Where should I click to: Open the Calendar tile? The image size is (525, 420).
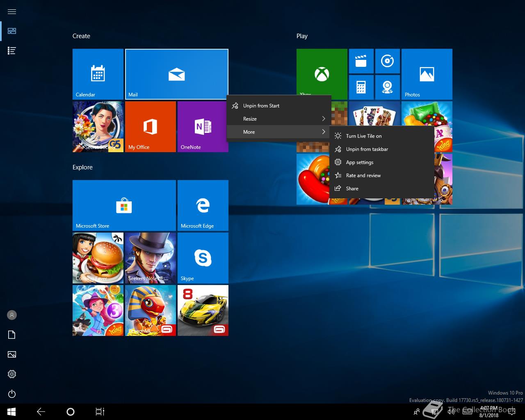click(x=98, y=74)
